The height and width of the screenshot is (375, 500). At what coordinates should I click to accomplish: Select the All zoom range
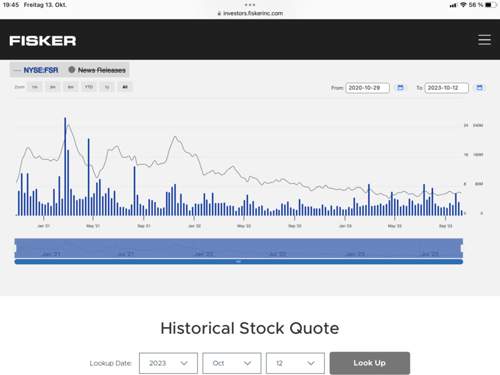pos(125,87)
